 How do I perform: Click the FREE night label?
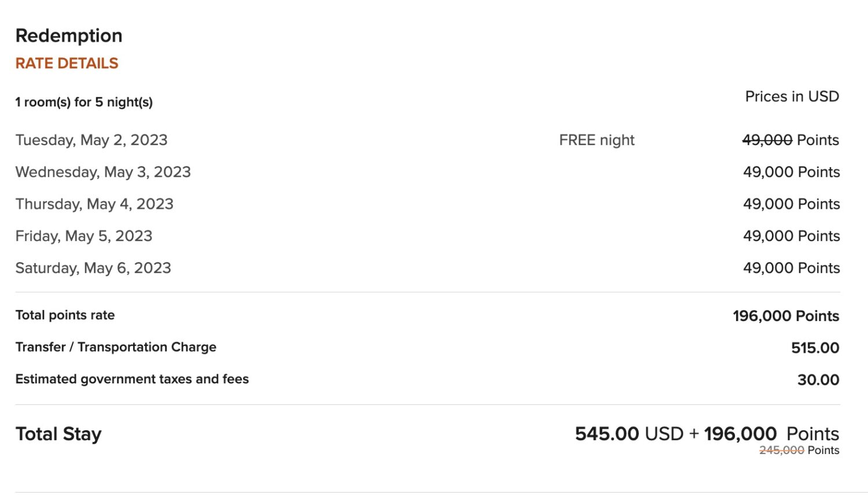pos(597,140)
